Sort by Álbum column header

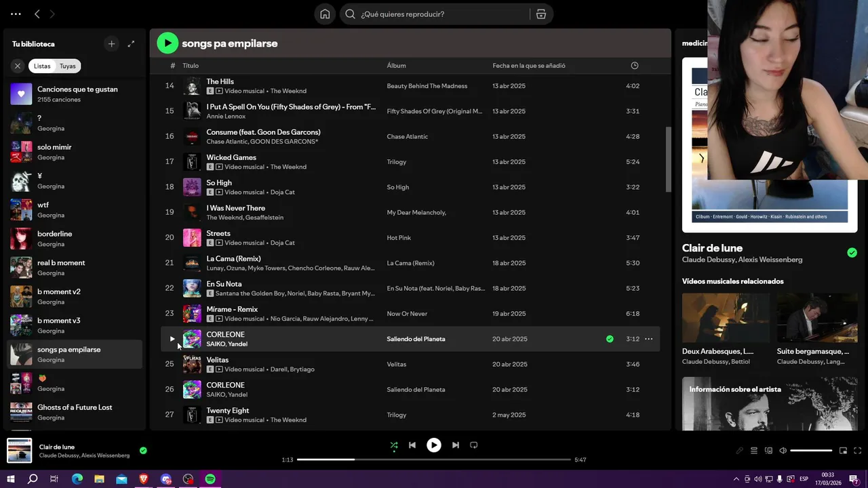click(x=396, y=66)
